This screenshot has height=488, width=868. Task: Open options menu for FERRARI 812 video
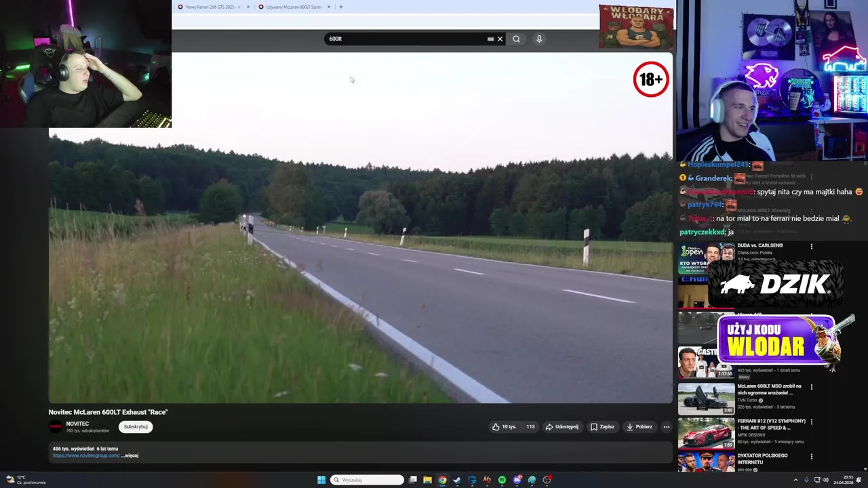point(812,422)
